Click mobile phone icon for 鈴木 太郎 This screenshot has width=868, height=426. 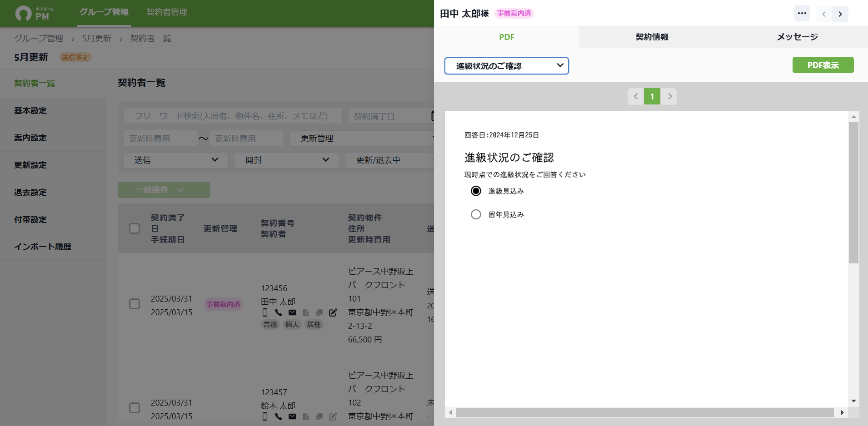pyautogui.click(x=265, y=416)
